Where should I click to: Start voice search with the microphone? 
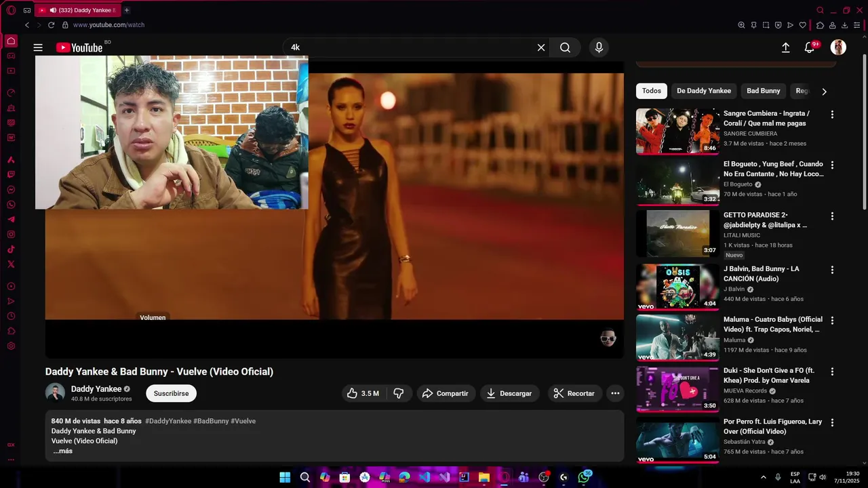(599, 47)
